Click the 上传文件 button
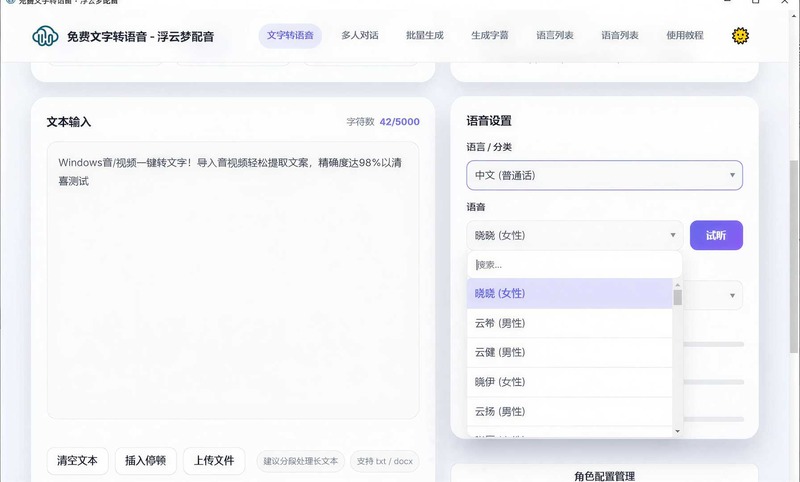Image resolution: width=800 pixels, height=482 pixels. click(214, 461)
